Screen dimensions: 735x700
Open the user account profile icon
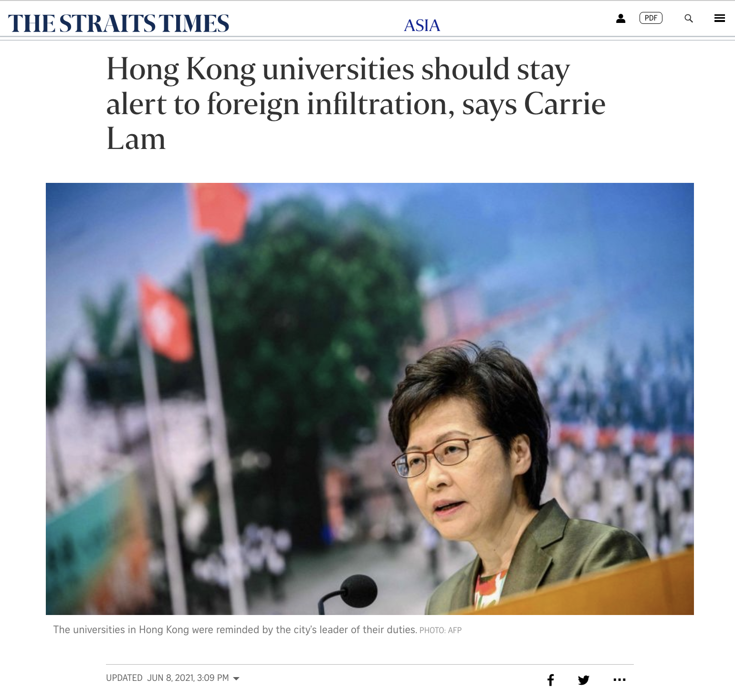(x=620, y=18)
